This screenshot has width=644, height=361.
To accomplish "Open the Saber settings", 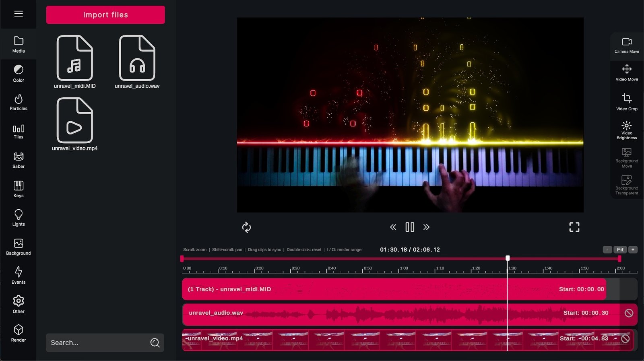I will click(x=19, y=160).
